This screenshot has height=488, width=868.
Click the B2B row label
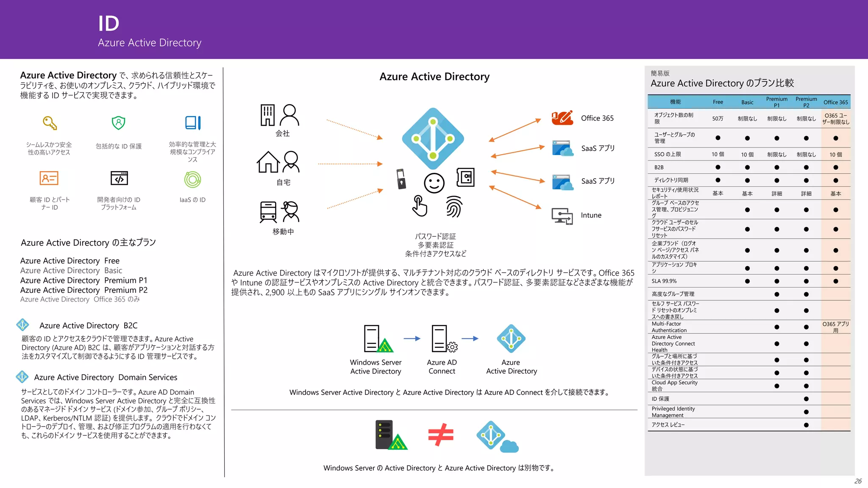click(x=659, y=167)
